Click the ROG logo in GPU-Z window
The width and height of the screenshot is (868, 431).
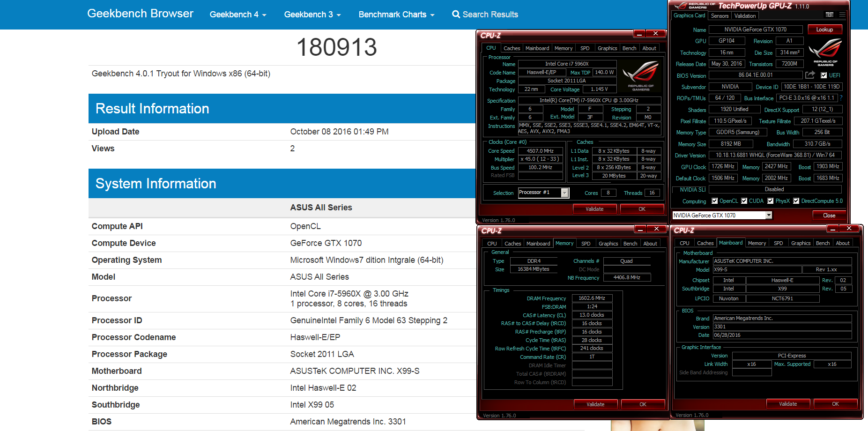tap(825, 52)
